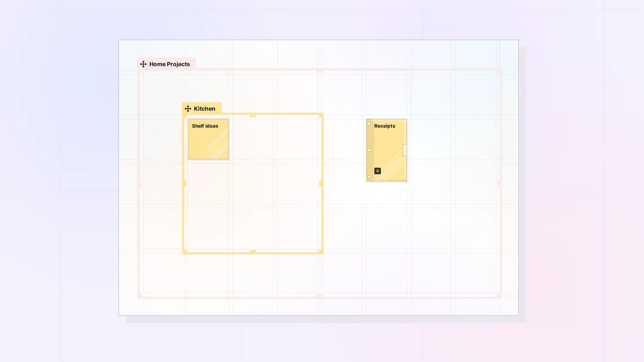Click Home Projects frame's top-right corner handle
Viewport: 644px width, 362px height.
pyautogui.click(x=499, y=71)
